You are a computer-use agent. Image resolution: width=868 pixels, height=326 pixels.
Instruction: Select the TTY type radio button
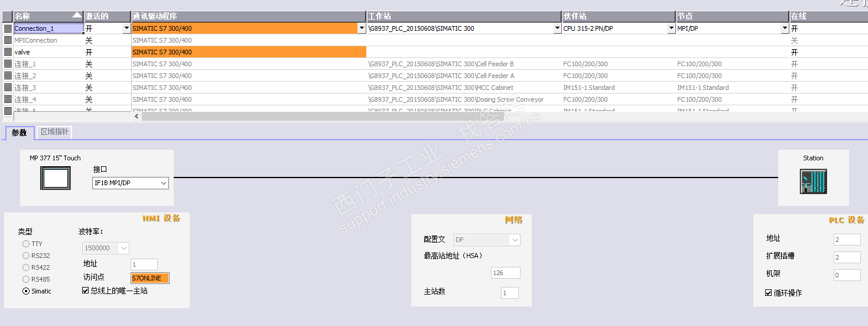26,244
